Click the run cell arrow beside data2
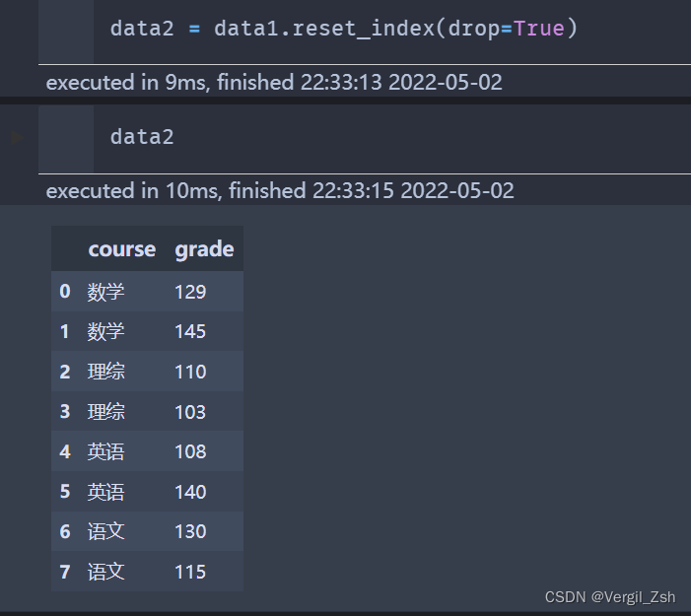This screenshot has height=616, width=691. click(17, 138)
